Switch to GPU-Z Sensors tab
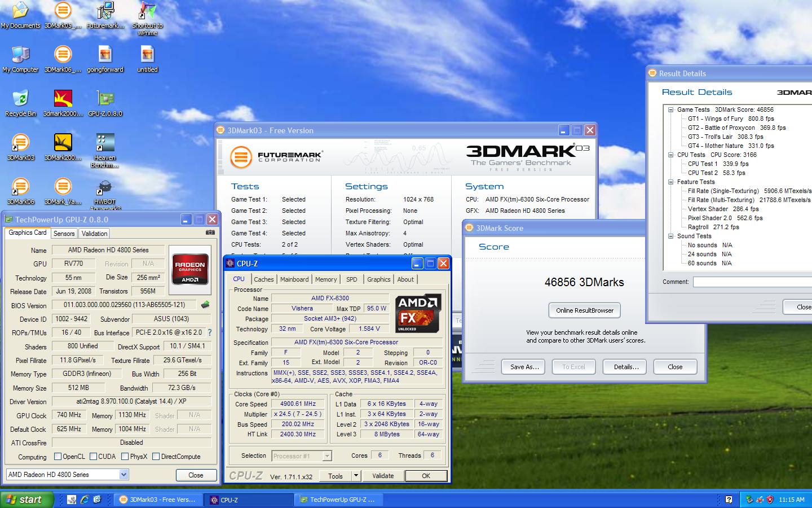The width and height of the screenshot is (812, 508). tap(64, 234)
